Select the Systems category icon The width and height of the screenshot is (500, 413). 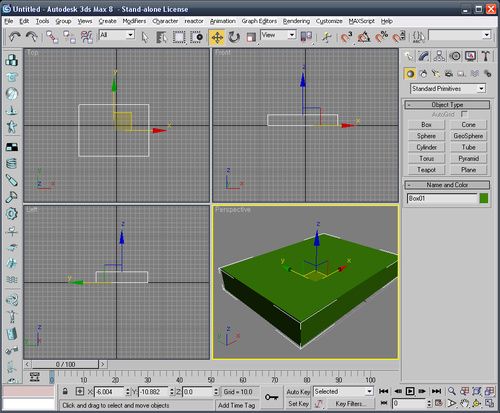pyautogui.click(x=488, y=74)
